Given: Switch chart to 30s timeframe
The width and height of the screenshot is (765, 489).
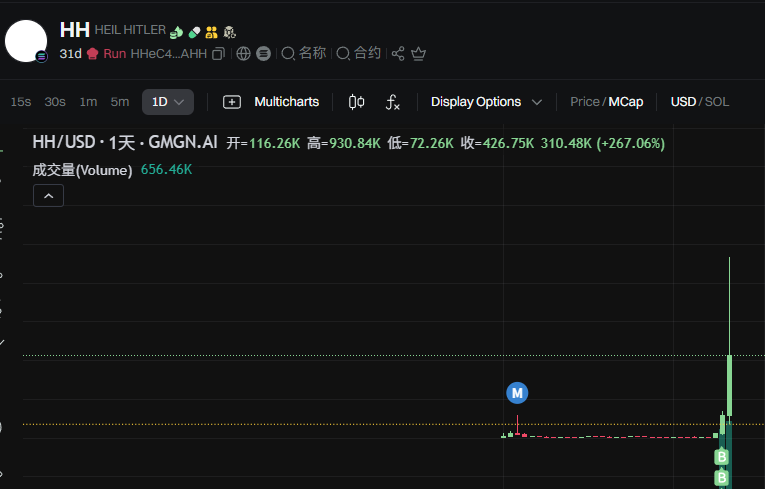Looking at the screenshot, I should (x=55, y=102).
